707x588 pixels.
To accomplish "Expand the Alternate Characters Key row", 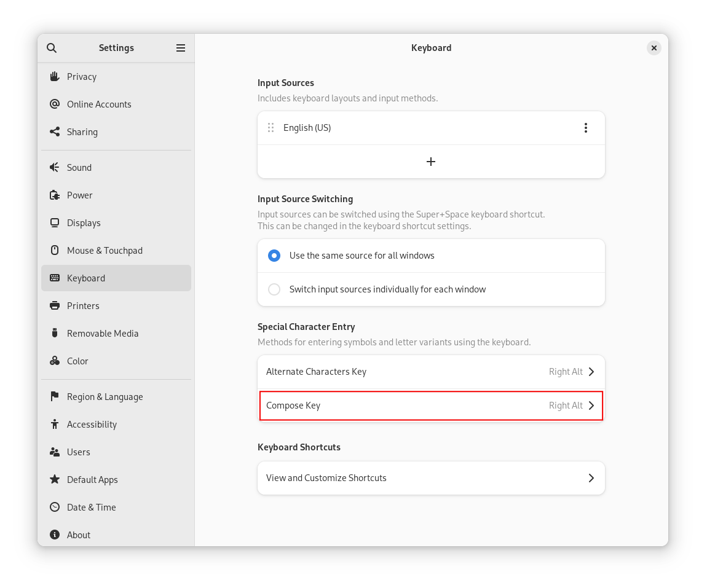I will pyautogui.click(x=430, y=372).
